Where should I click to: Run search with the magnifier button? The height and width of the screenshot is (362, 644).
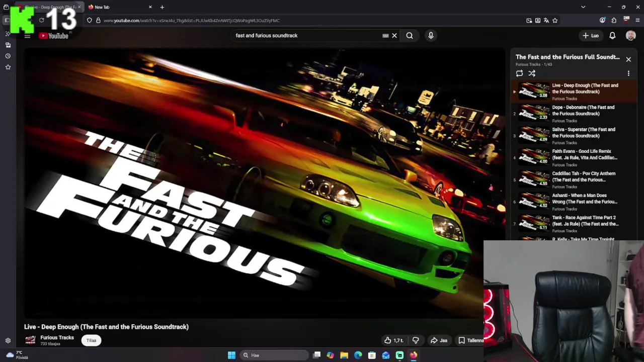[410, 36]
